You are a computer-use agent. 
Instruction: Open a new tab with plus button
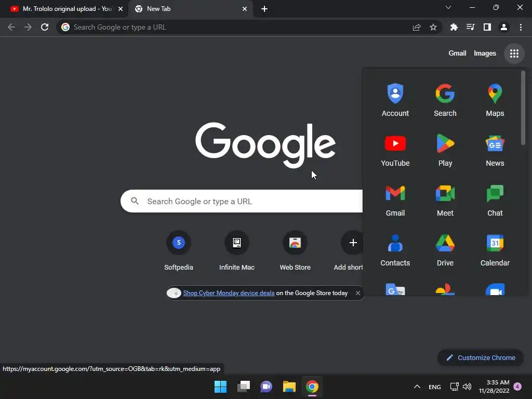264,9
